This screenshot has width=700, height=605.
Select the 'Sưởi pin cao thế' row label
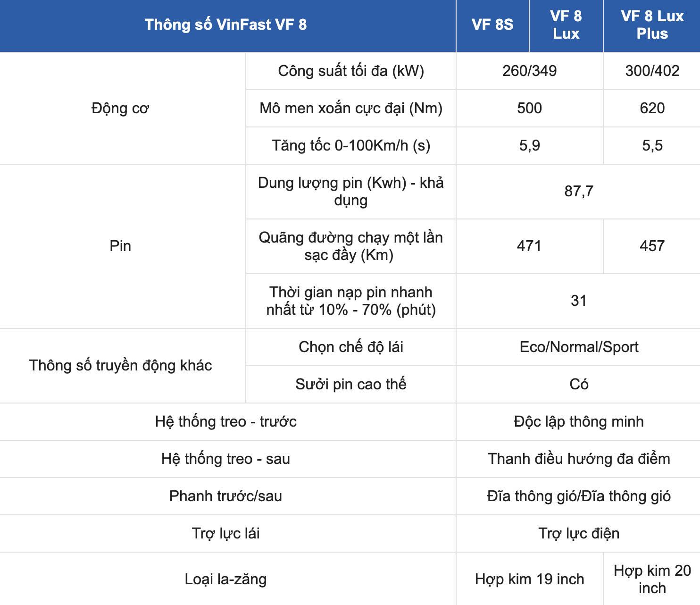tap(350, 384)
